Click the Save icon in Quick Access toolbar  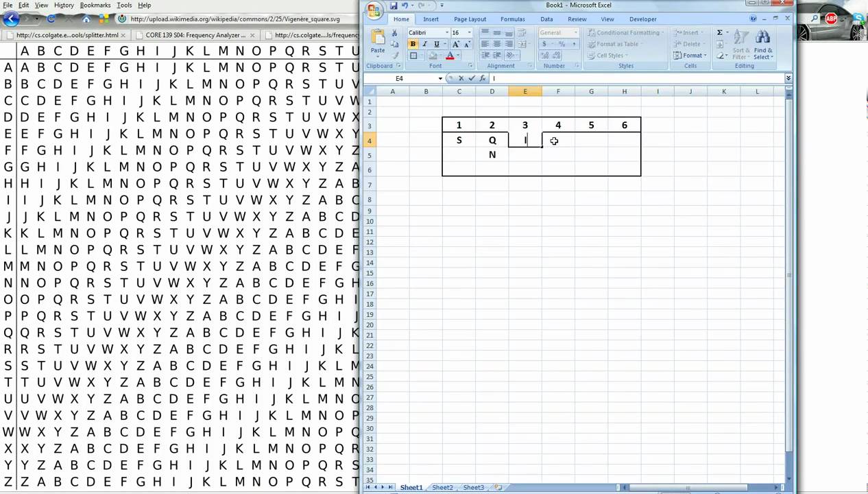394,5
